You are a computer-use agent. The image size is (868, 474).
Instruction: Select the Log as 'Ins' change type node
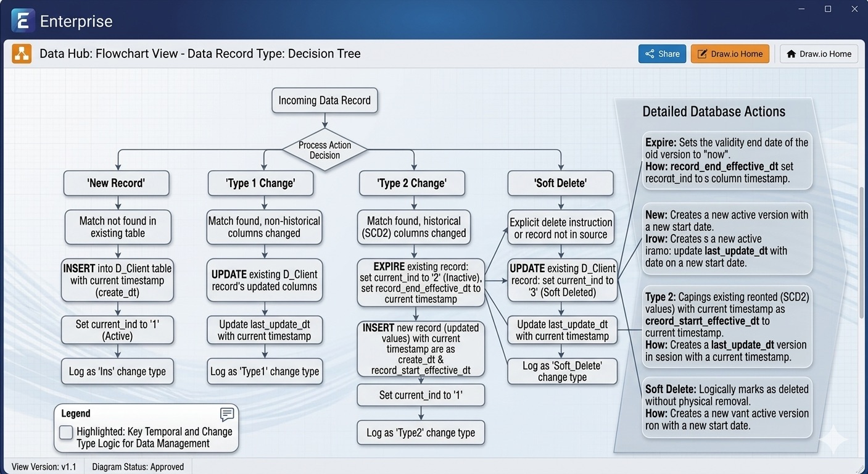point(117,371)
